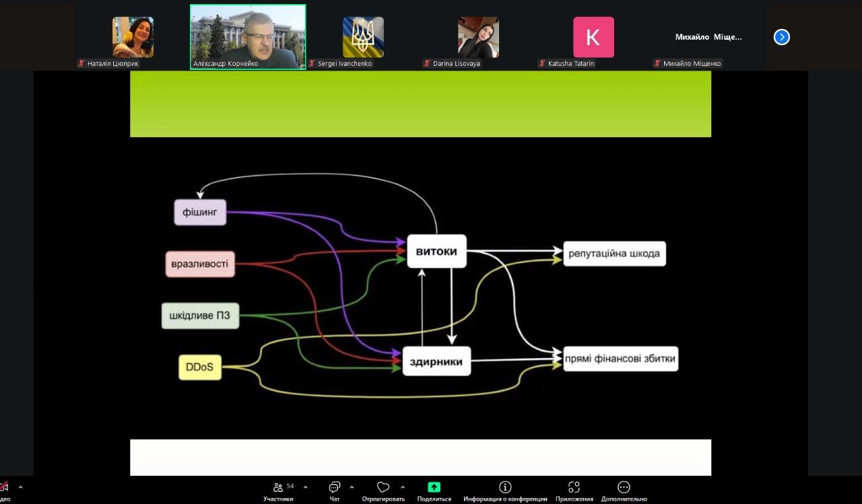Screen dimensions: 862x504
Task: Select Darina Lisovaya's participant thumbnail
Action: tap(478, 37)
